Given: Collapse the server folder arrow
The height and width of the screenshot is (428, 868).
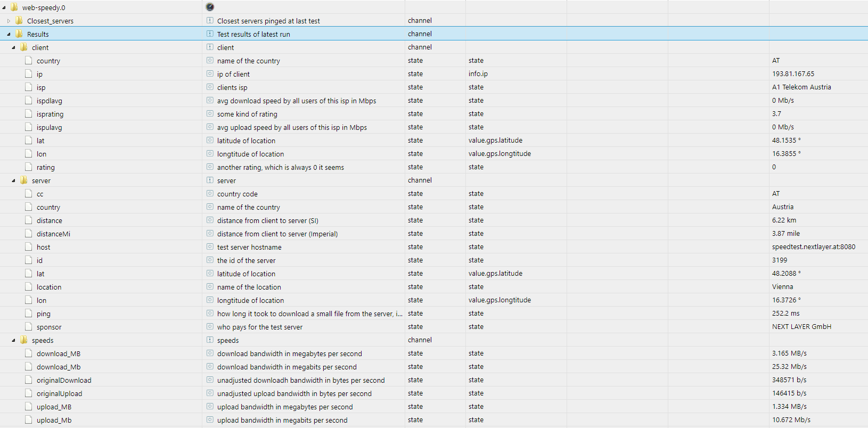Looking at the screenshot, I should tap(13, 180).
